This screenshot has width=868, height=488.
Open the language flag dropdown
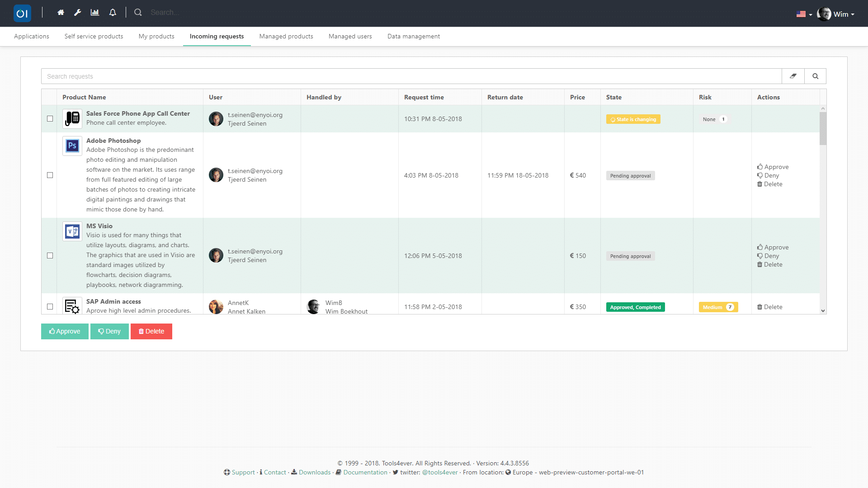(x=804, y=14)
